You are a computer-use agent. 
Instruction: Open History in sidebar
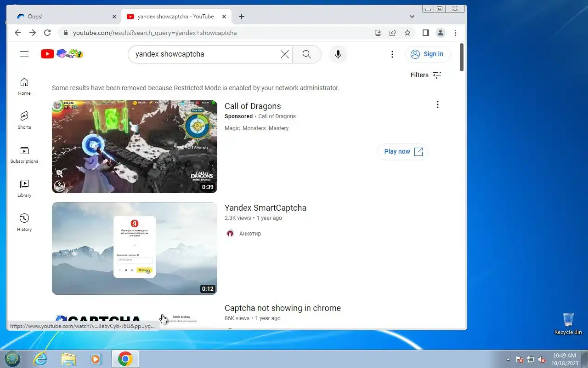click(24, 223)
